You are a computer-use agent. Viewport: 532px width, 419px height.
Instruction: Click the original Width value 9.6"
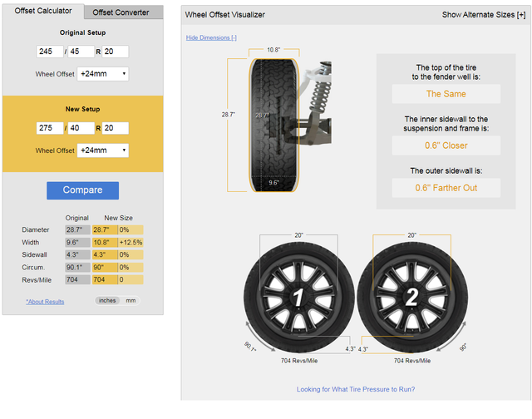point(77,242)
